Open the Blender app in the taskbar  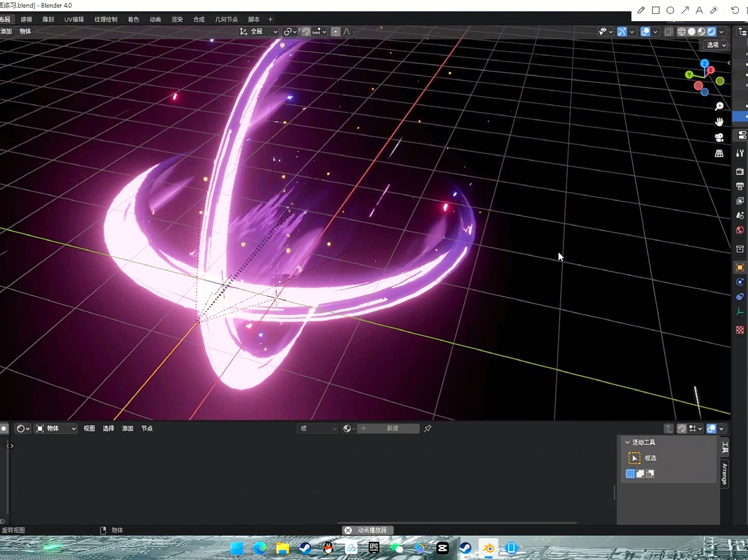point(488,548)
